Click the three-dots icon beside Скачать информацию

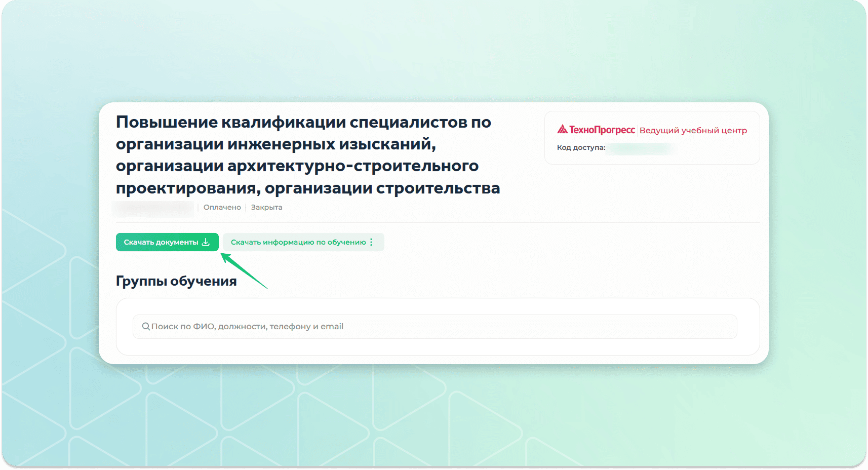pyautogui.click(x=371, y=242)
